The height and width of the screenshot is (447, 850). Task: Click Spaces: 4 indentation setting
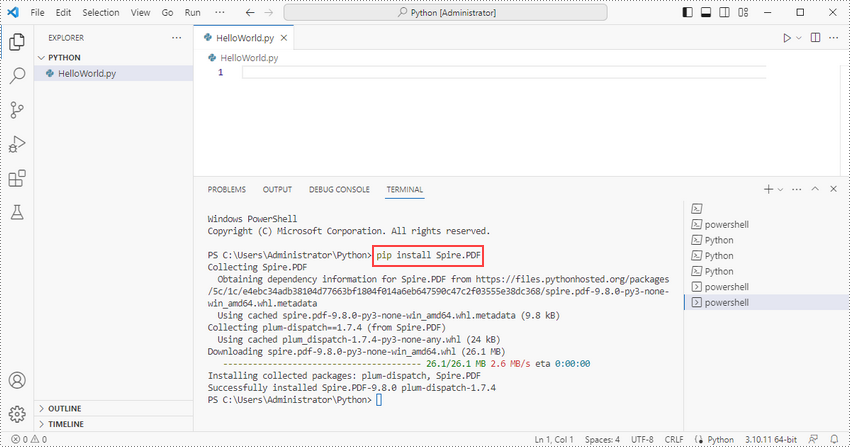602,439
